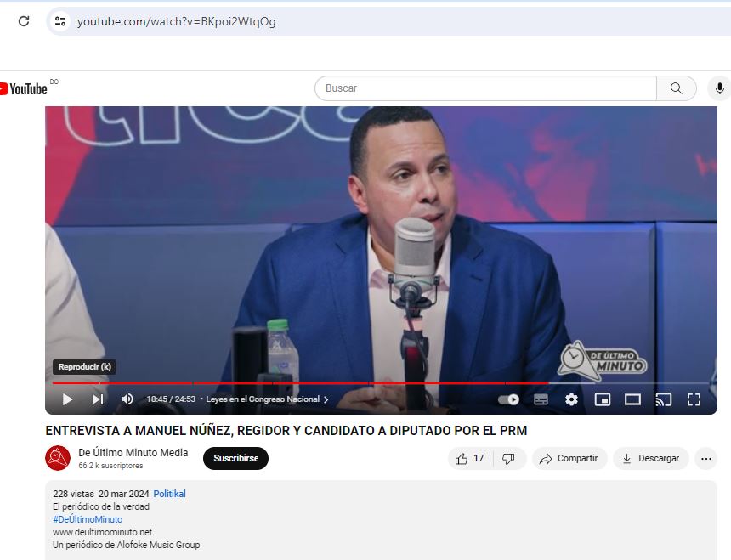Screen dimensions: 731x560
Task: Click '228 vistas 20 mar 2024' text
Action: click(100, 494)
